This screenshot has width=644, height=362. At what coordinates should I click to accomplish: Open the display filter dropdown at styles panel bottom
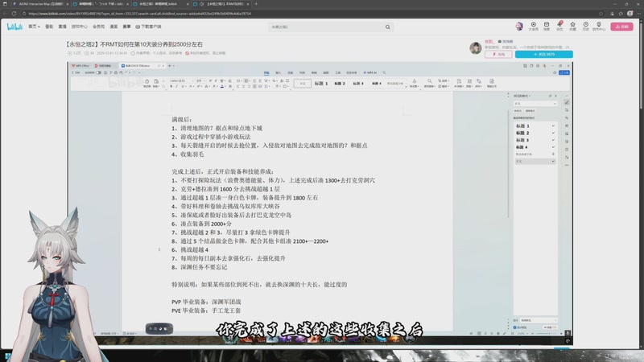539,320
